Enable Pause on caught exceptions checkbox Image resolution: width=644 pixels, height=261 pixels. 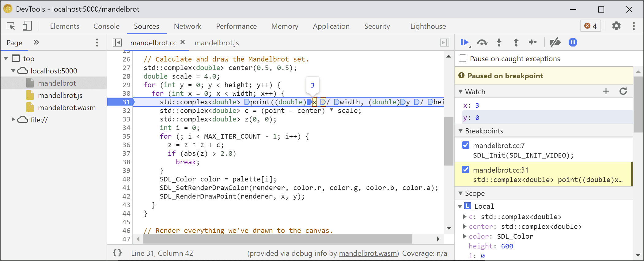[463, 58]
